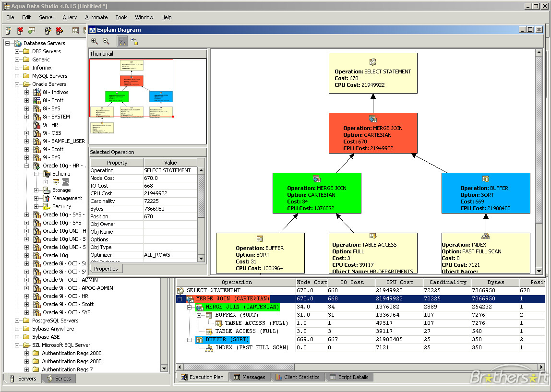Image resolution: width=551 pixels, height=392 pixels.
Task: Click the diagram thumbnail preview
Action: point(148,101)
